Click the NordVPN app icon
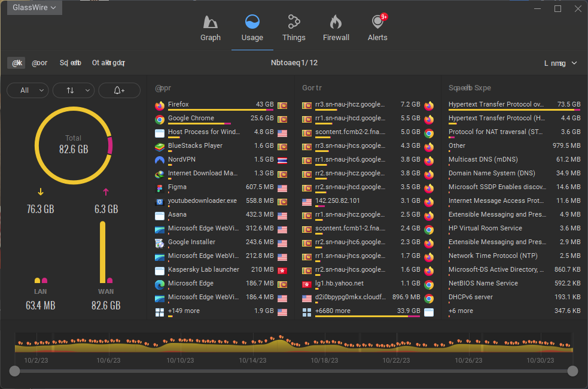The width and height of the screenshot is (588, 389). (x=160, y=161)
